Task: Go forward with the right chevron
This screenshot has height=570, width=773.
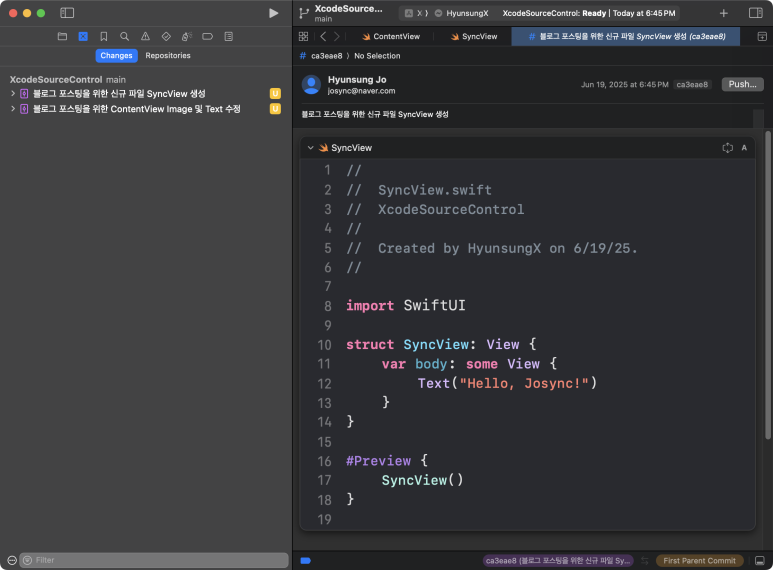Action: [337, 36]
